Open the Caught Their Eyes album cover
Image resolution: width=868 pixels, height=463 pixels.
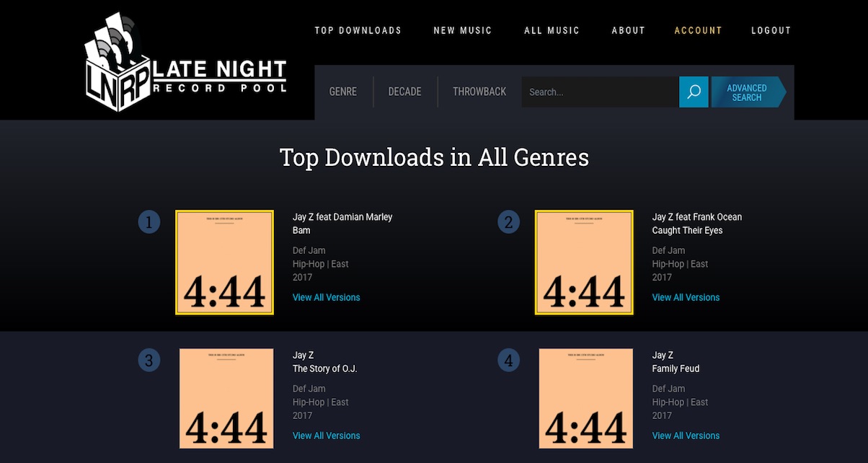(584, 263)
